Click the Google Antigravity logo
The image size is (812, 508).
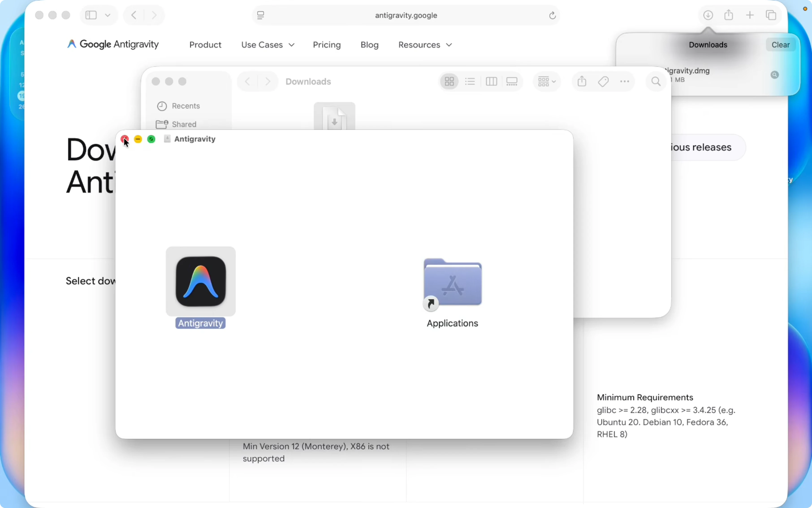(113, 44)
